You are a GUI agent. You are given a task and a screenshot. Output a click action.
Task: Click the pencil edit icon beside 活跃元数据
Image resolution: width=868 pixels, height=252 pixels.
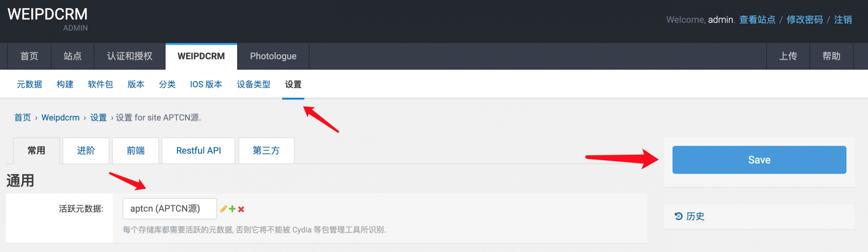pos(224,209)
